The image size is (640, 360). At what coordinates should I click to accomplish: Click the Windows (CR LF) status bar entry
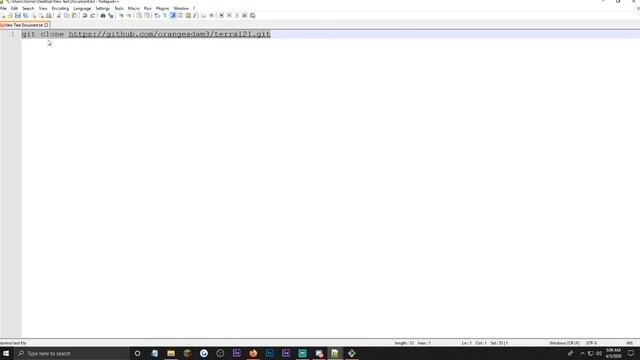(564, 343)
